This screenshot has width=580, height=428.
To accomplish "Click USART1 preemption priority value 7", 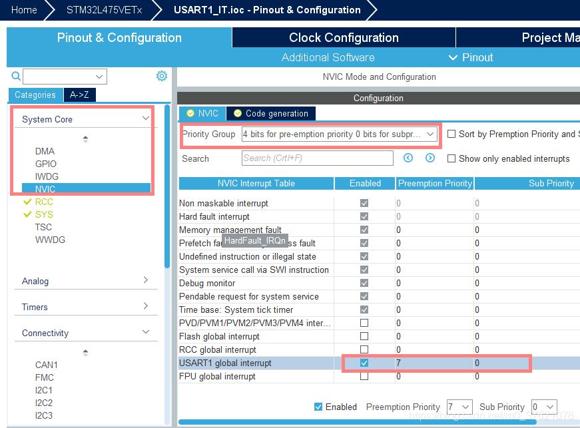I will click(398, 363).
